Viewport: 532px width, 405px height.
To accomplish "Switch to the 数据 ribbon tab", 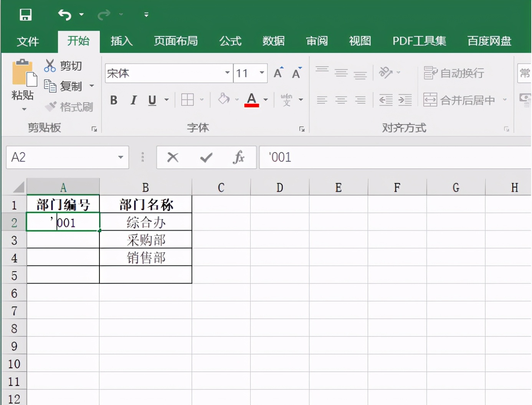I will (273, 41).
